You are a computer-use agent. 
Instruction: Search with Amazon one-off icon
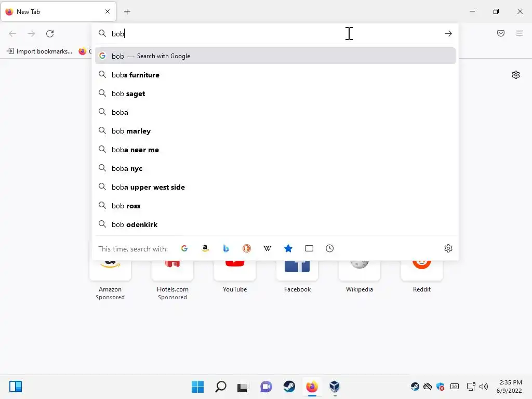(x=205, y=248)
